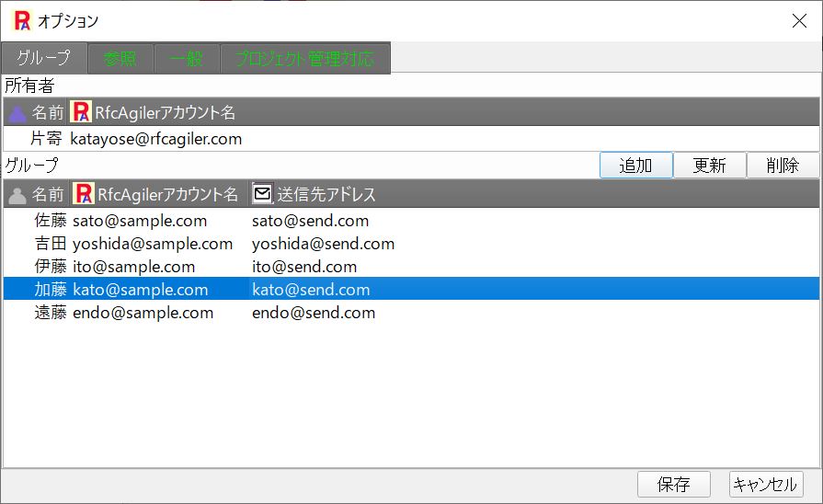Click gray person icon in group header

pyautogui.click(x=17, y=195)
